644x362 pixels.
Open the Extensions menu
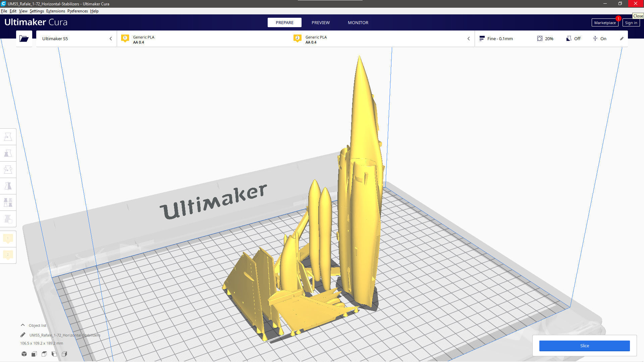click(x=56, y=11)
